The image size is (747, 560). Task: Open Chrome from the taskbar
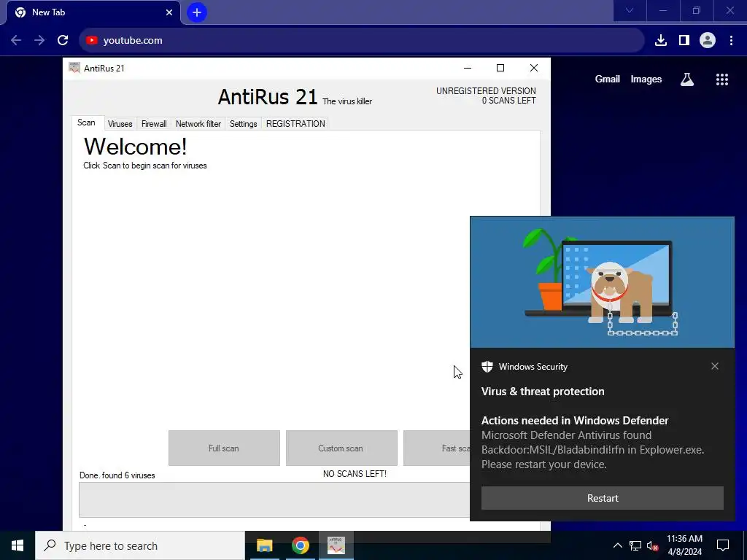(x=301, y=545)
